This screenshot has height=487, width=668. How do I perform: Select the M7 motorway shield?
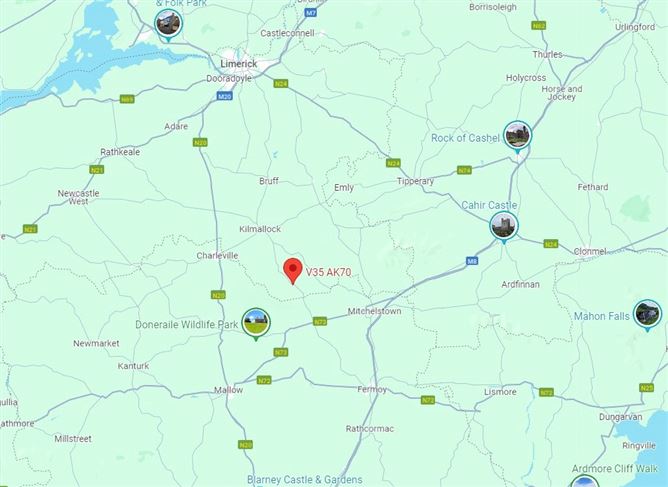pyautogui.click(x=311, y=13)
